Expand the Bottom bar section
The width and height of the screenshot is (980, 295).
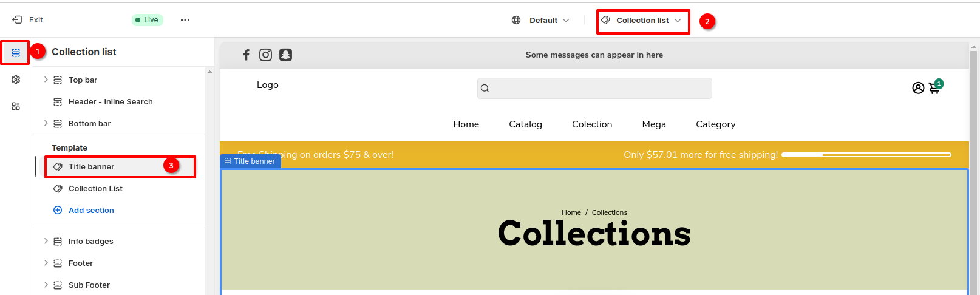point(46,123)
